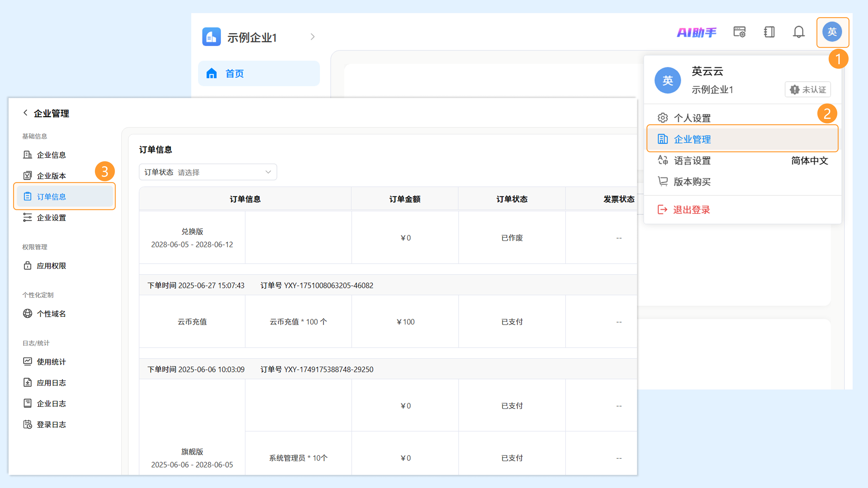
Task: Click 下单时间 2025-06-27 15:07:43 text
Action: click(x=196, y=285)
